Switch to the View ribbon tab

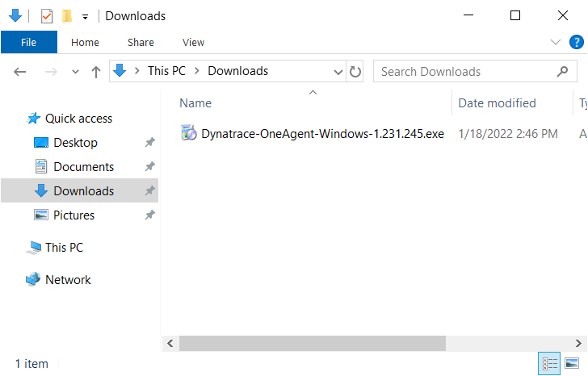tap(194, 42)
